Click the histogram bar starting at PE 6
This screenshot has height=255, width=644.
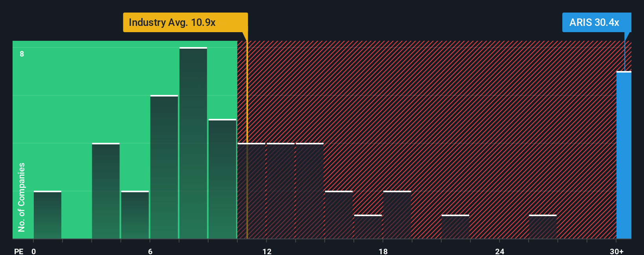(x=164, y=167)
